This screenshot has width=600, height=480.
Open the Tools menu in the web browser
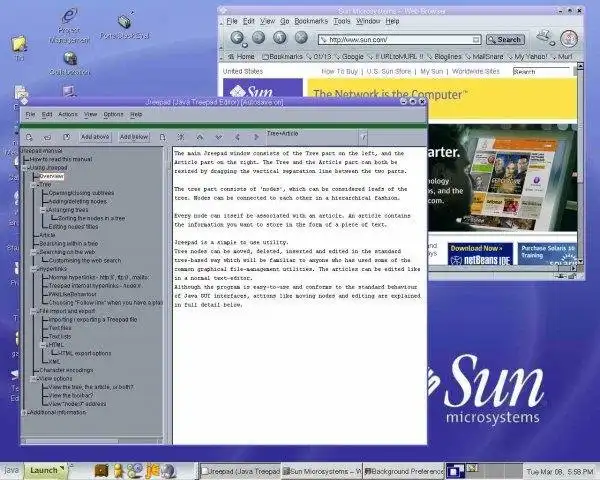[x=342, y=21]
